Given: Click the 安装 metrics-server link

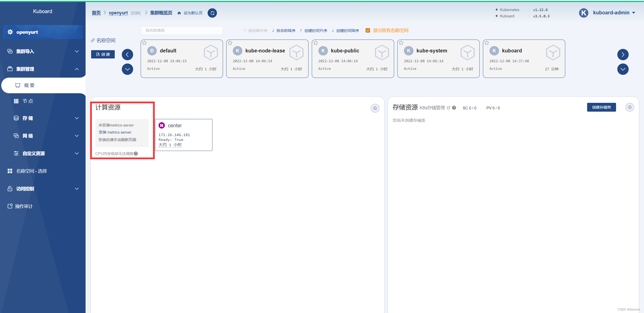Looking at the screenshot, I should tap(115, 132).
